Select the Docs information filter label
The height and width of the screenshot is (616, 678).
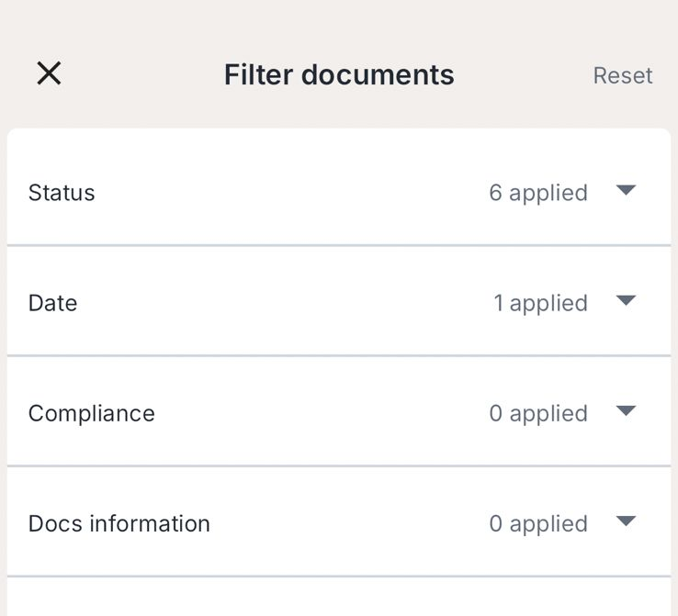[119, 523]
